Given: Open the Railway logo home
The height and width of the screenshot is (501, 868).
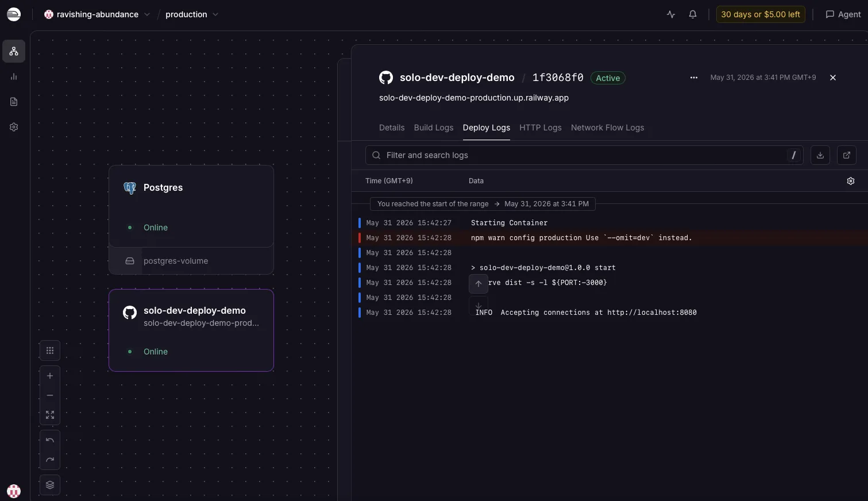Looking at the screenshot, I should (x=14, y=14).
